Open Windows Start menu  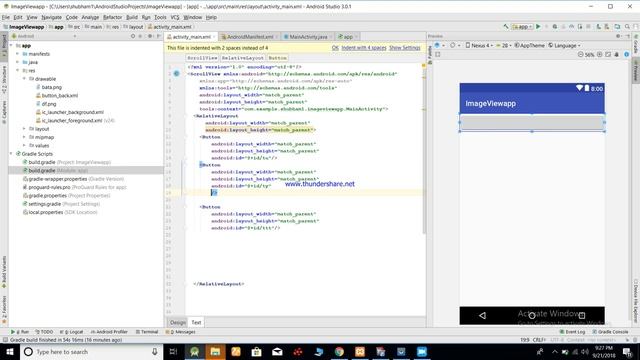click(x=10, y=351)
